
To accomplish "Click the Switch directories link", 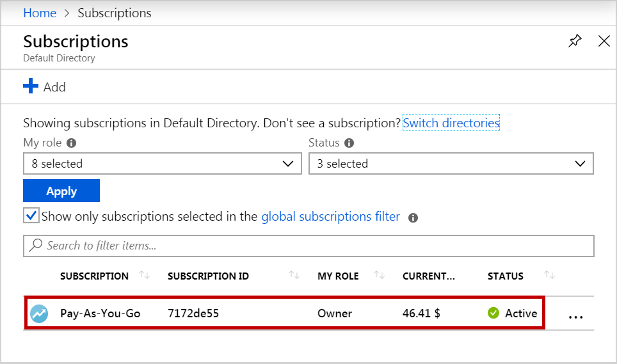I will click(451, 122).
